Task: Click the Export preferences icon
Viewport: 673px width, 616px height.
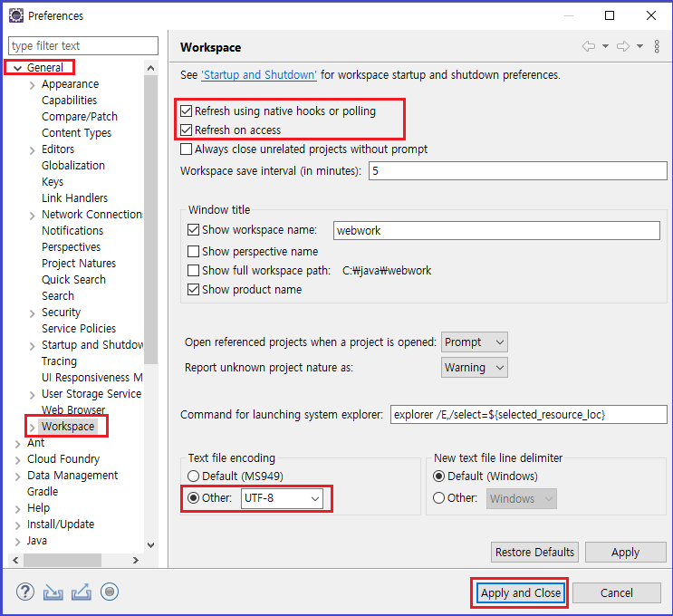Action: click(x=82, y=592)
